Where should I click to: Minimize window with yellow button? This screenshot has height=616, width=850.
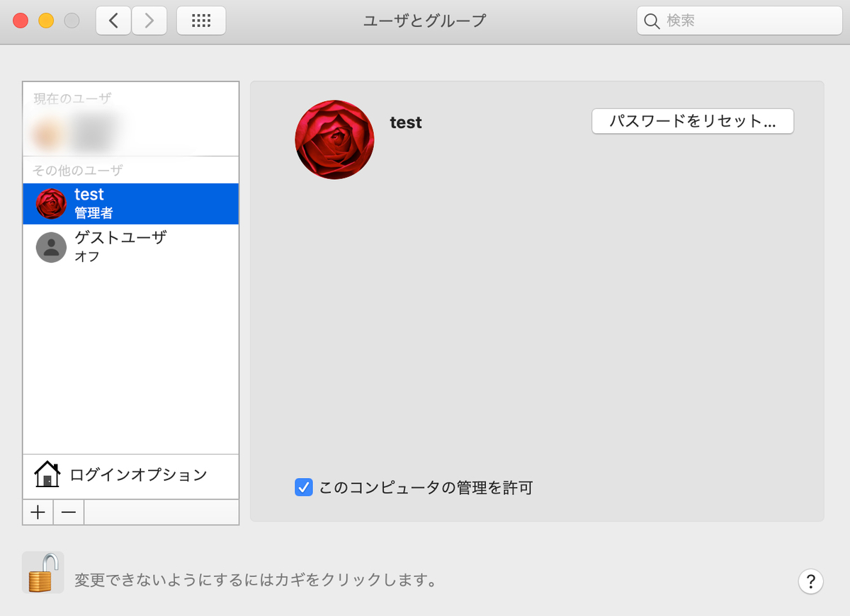point(46,21)
